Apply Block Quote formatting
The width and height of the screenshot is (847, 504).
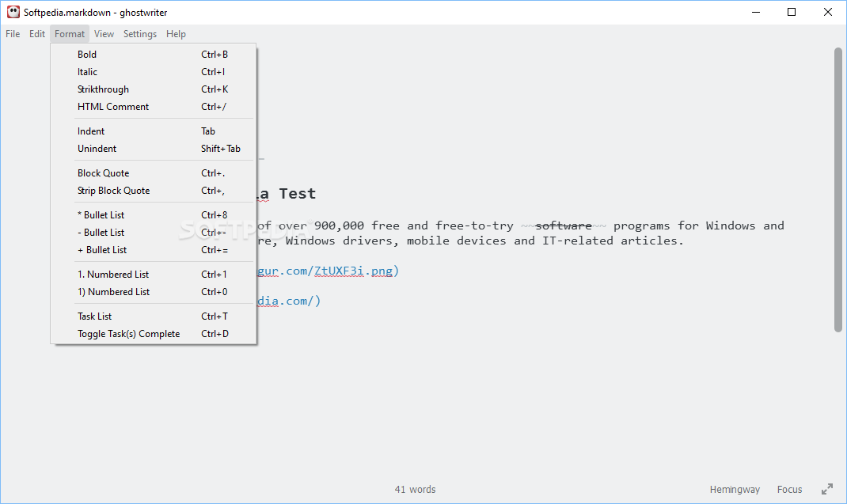[154, 172]
